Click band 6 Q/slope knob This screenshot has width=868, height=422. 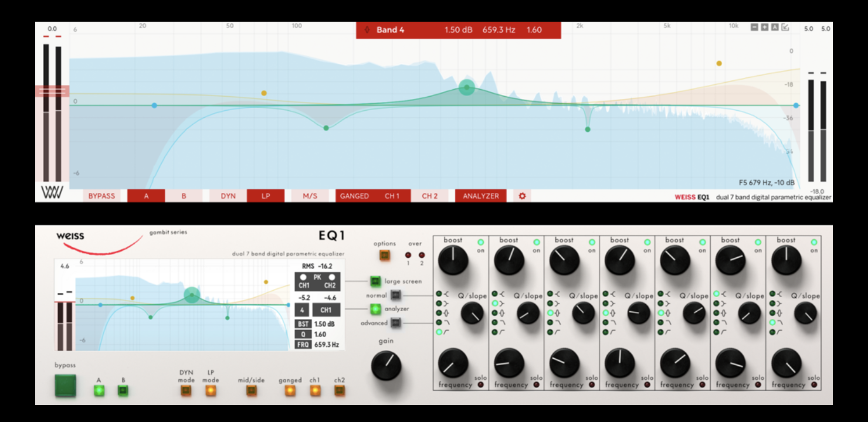750,314
